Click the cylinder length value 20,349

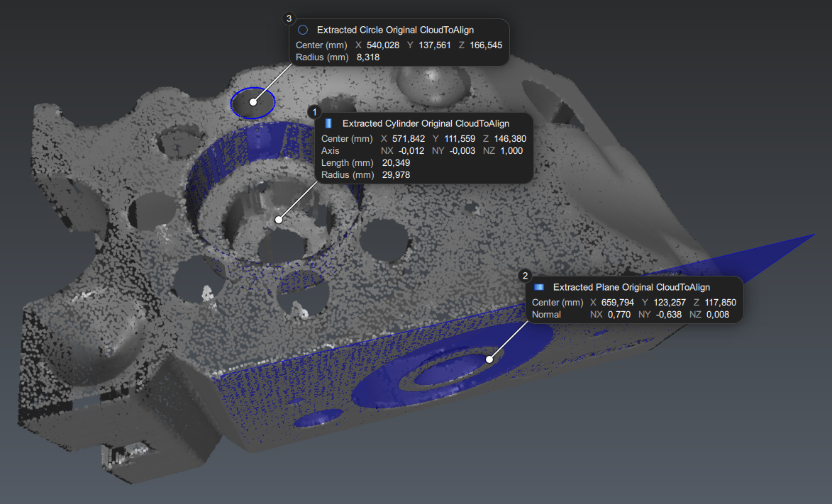(396, 163)
